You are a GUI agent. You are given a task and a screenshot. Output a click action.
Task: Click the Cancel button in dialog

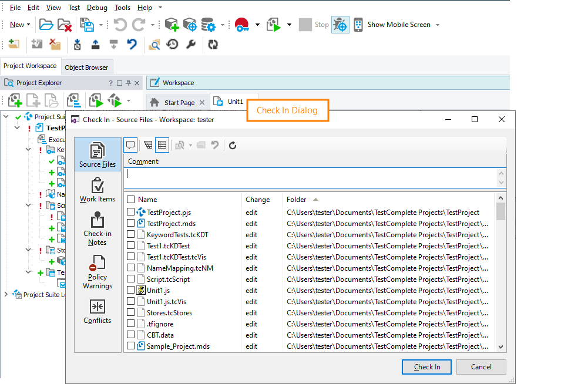[481, 367]
